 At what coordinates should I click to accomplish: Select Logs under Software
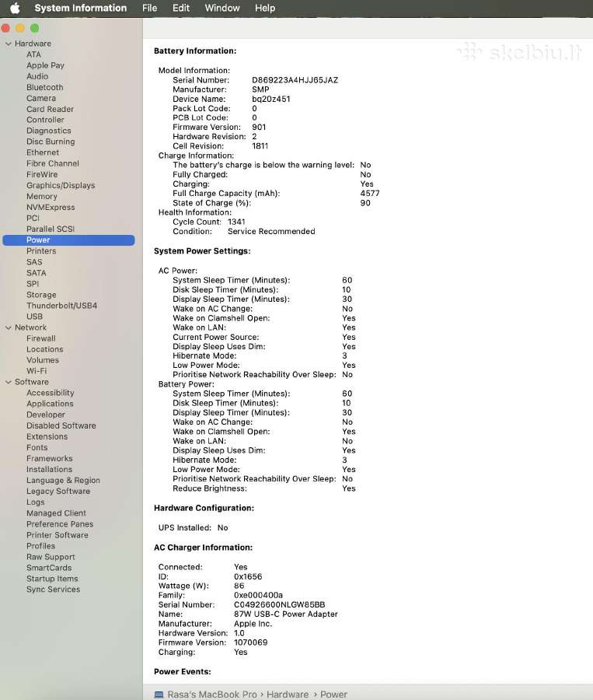tap(35, 502)
